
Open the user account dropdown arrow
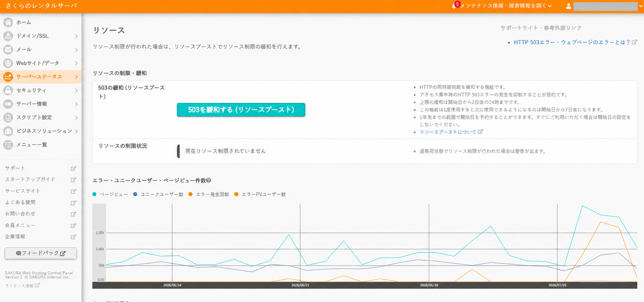[641, 6]
